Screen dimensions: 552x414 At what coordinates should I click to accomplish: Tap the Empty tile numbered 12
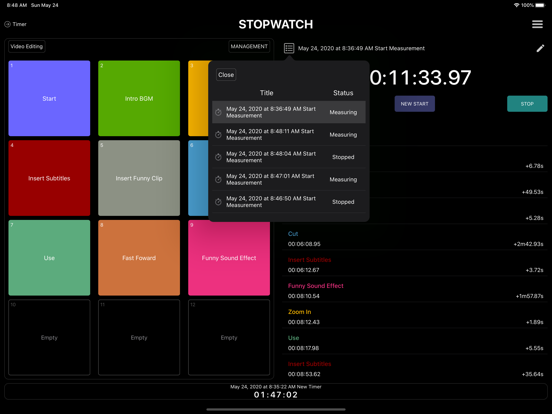229,337
